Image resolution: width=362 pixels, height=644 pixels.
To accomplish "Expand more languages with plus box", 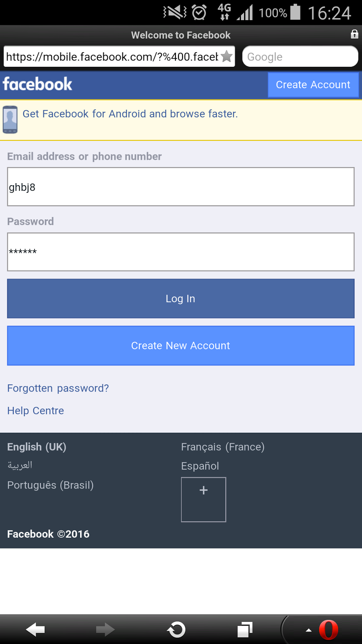I will (204, 500).
